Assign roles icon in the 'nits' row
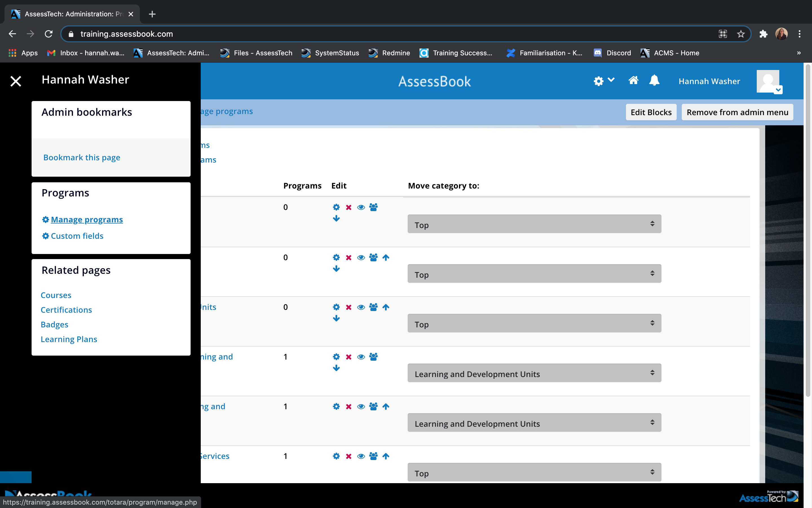Viewport: 812px width, 508px height. tap(374, 307)
